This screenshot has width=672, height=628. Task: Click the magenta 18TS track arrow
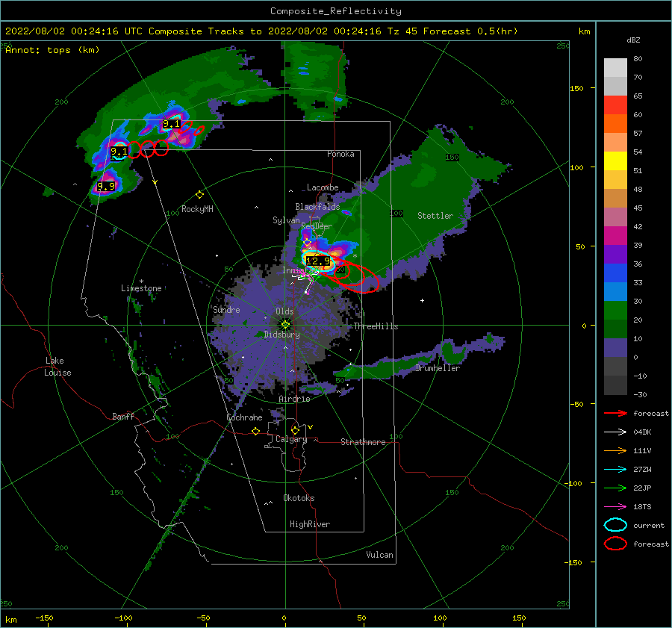coord(615,507)
